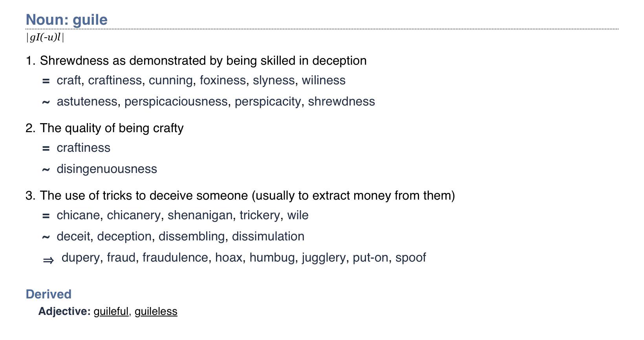Follow the synonym link cunning
644x340 pixels.
171,80
